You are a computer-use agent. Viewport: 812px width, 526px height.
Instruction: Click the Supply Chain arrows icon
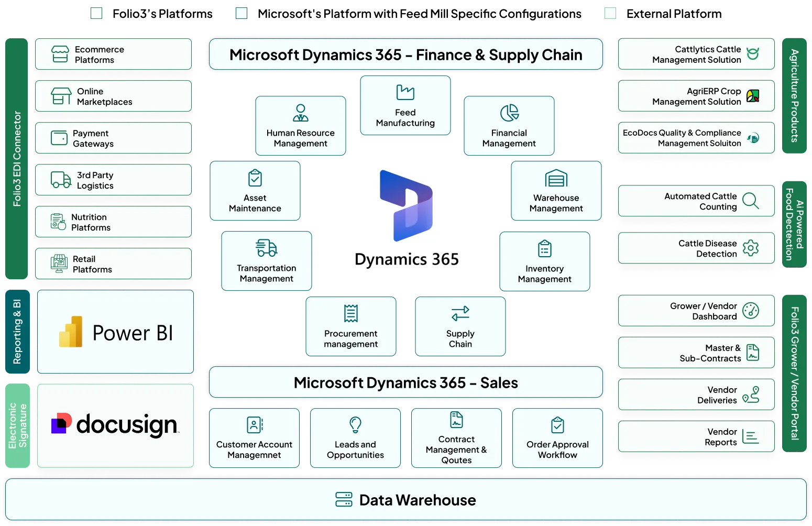coord(460,313)
